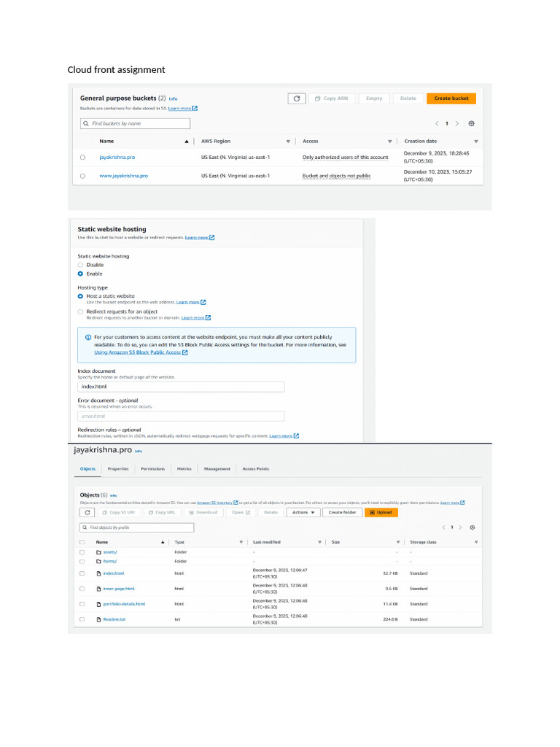
Task: Check the portfolio-details.html object checkbox
Action: [82, 604]
